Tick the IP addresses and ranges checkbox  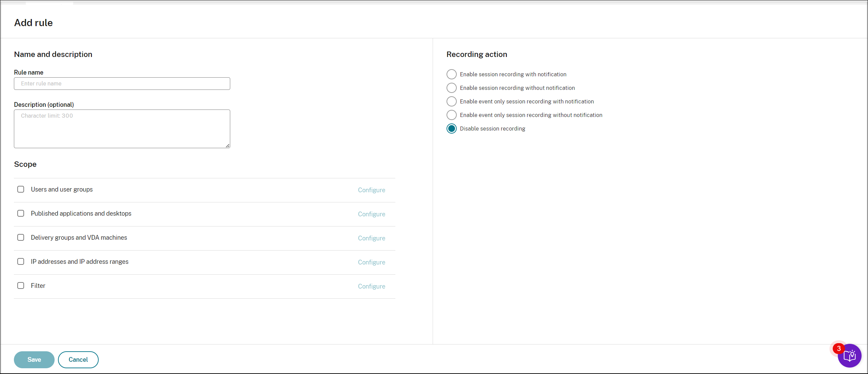tap(21, 261)
